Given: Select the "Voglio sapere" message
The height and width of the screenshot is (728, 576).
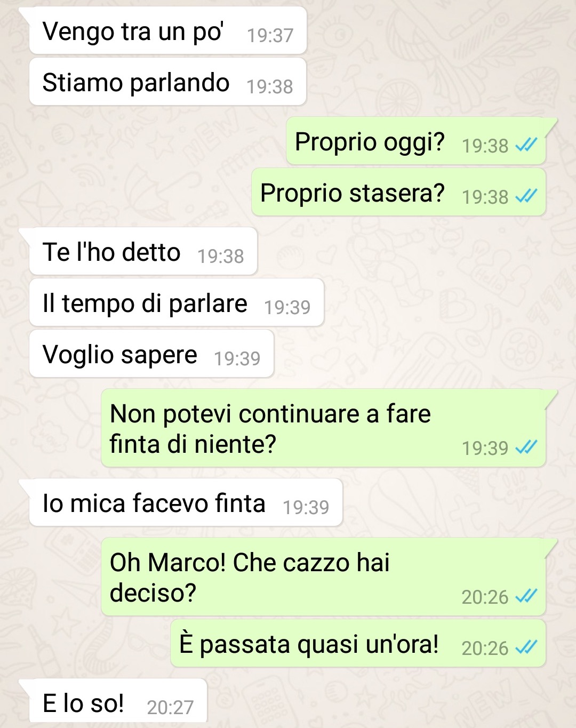Looking at the screenshot, I should [x=151, y=354].
